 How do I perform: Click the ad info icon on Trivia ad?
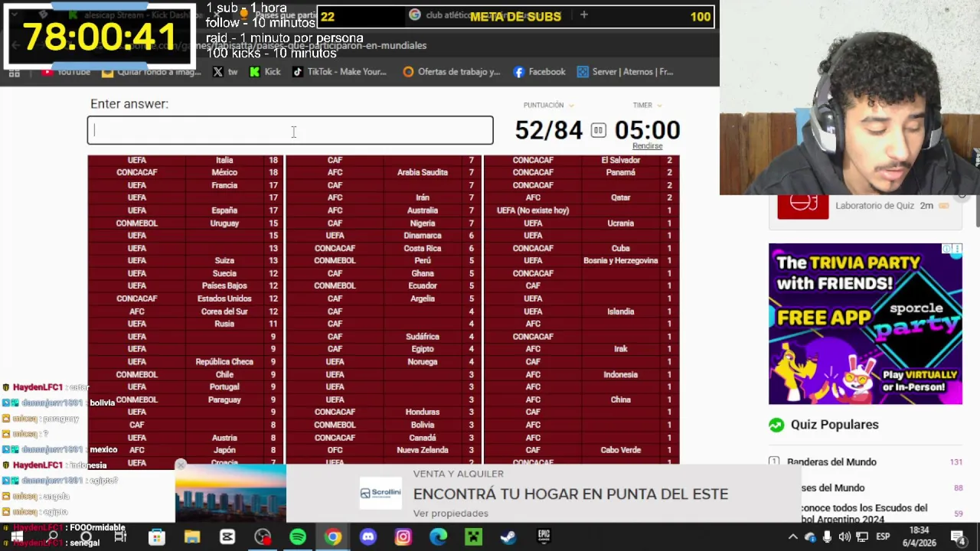(947, 249)
